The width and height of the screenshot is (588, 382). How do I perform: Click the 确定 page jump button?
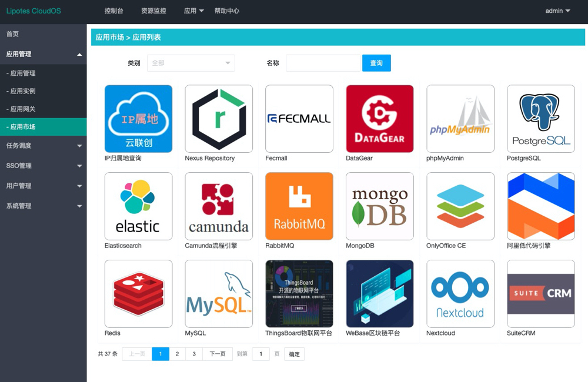[x=295, y=354]
